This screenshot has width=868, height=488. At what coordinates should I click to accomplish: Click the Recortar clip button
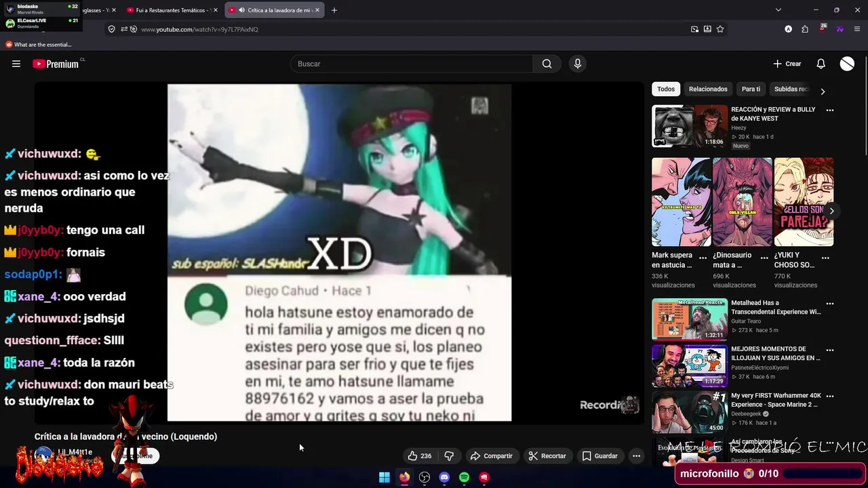click(547, 456)
